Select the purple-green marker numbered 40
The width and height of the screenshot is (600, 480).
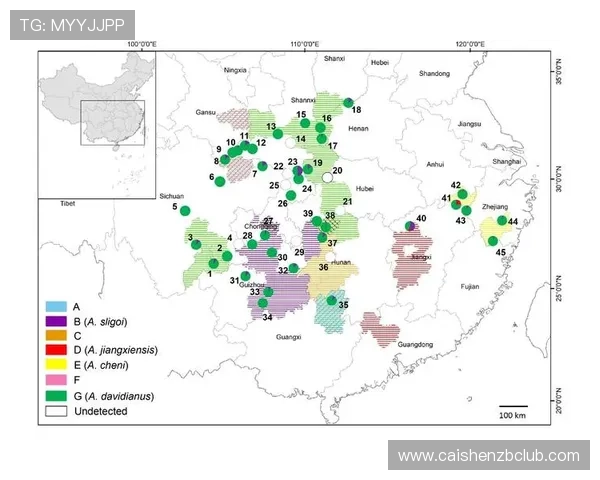[x=410, y=226]
